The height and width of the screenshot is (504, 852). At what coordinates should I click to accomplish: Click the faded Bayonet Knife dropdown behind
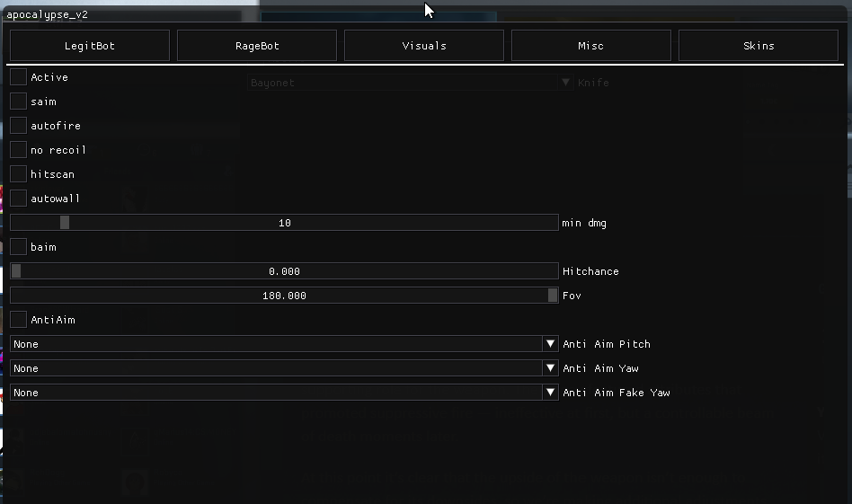pyautogui.click(x=410, y=83)
